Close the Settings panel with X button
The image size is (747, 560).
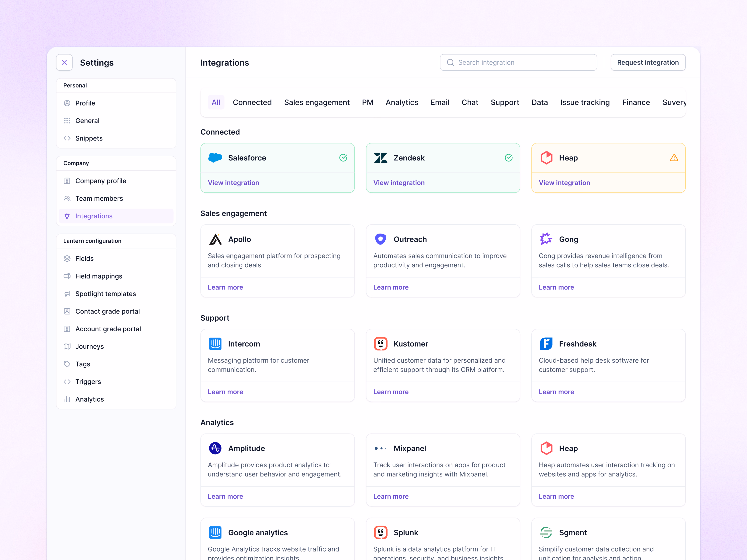(x=64, y=63)
